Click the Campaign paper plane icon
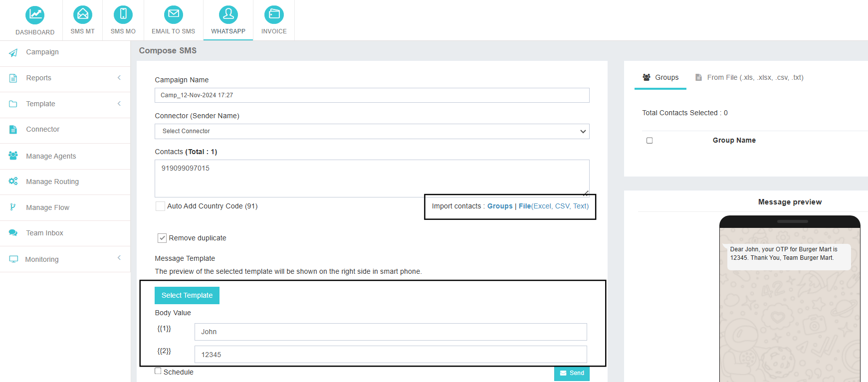This screenshot has width=868, height=382. tap(13, 52)
